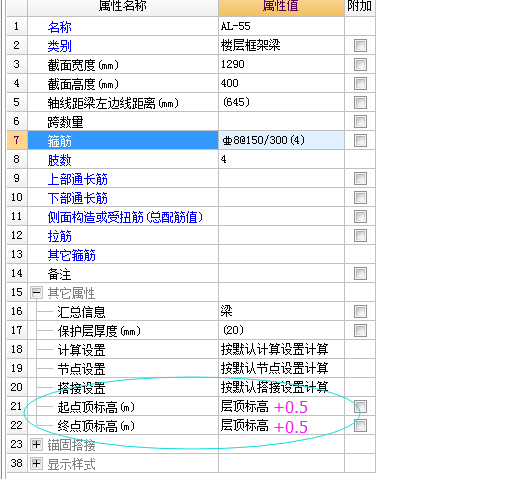This screenshot has width=514, height=479.
Task: Check the 附加 box in the 跨数量 row
Action: point(360,121)
